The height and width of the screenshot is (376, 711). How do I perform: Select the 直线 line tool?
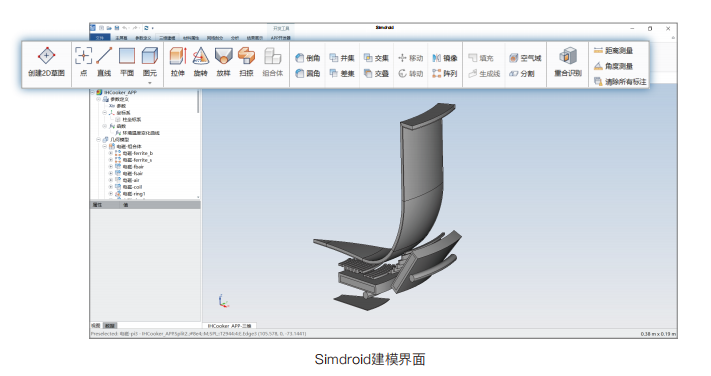click(x=104, y=62)
